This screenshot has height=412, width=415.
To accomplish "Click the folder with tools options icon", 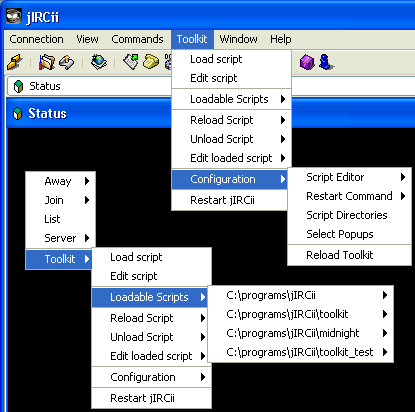I will (47, 62).
